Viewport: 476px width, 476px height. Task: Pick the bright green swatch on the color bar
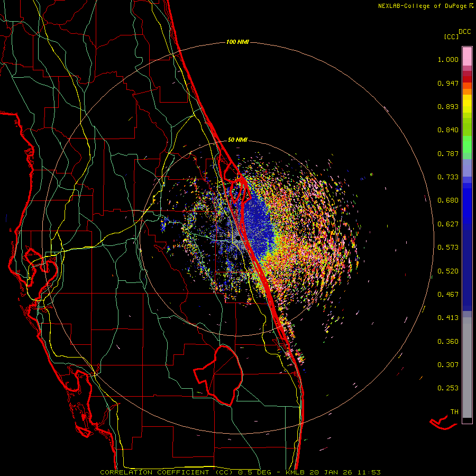(x=467, y=144)
